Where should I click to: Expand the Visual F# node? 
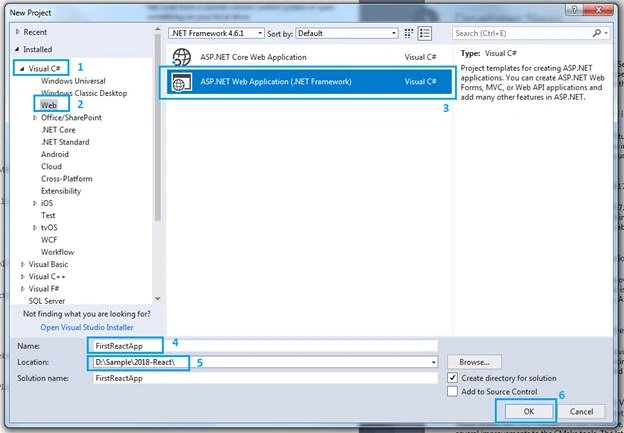coord(23,289)
